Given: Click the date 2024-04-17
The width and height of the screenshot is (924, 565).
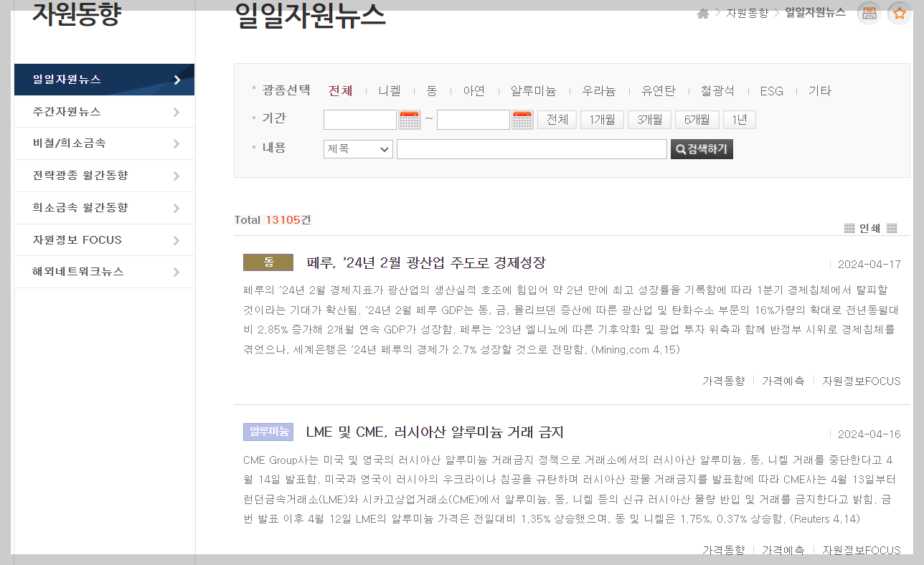Looking at the screenshot, I should click(x=869, y=264).
